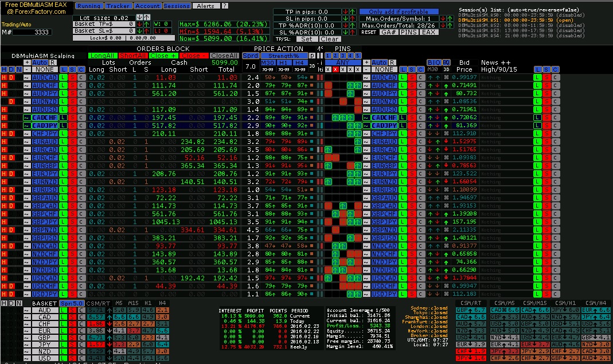Raise Basket SL with red up arrow
The image size is (613, 364).
point(147,30)
